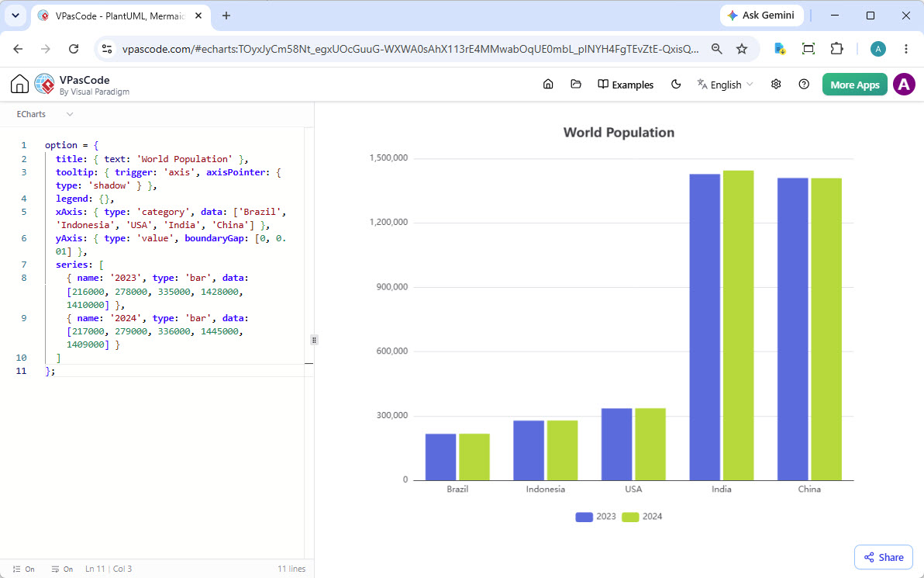
Task: Open the English language dropdown
Action: 725,85
